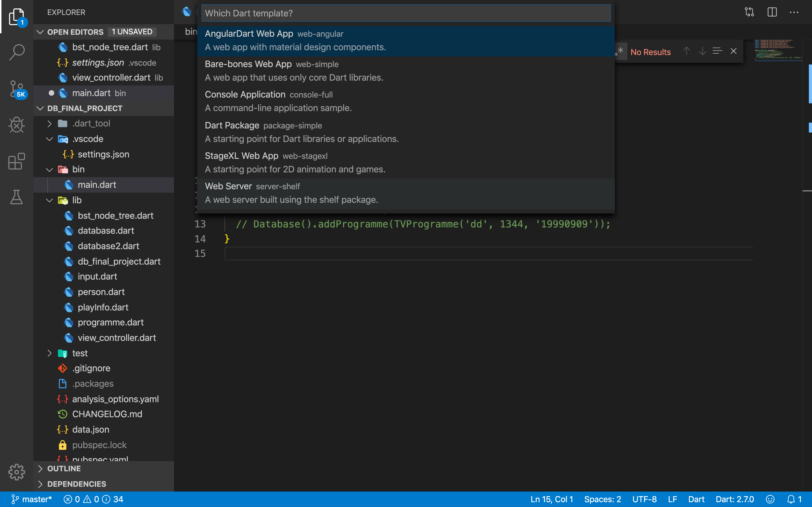812x507 pixels.
Task: Open the Manage gear menu
Action: click(16, 472)
